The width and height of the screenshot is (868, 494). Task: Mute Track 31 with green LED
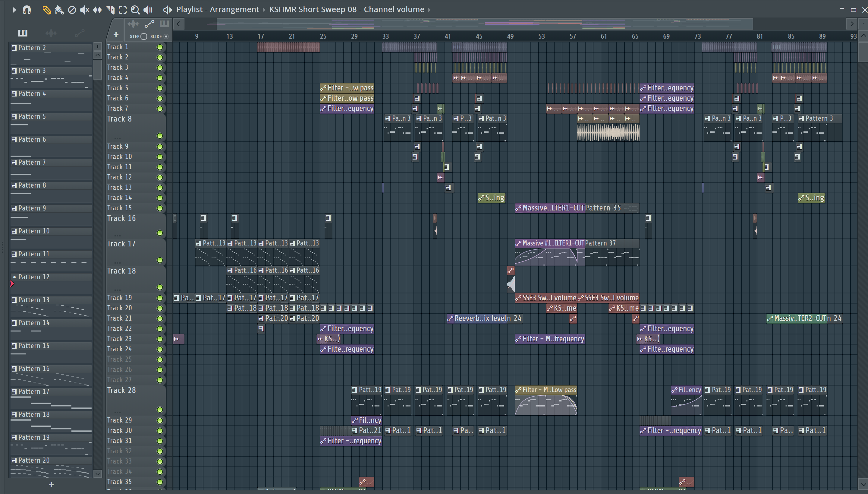point(160,441)
